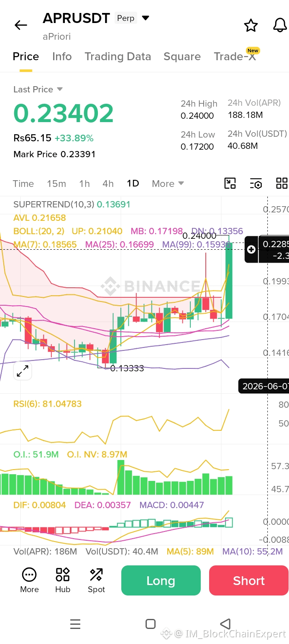289x644 pixels.
Task: Tap the Mark Price 0.23391 text
Action: click(54, 154)
